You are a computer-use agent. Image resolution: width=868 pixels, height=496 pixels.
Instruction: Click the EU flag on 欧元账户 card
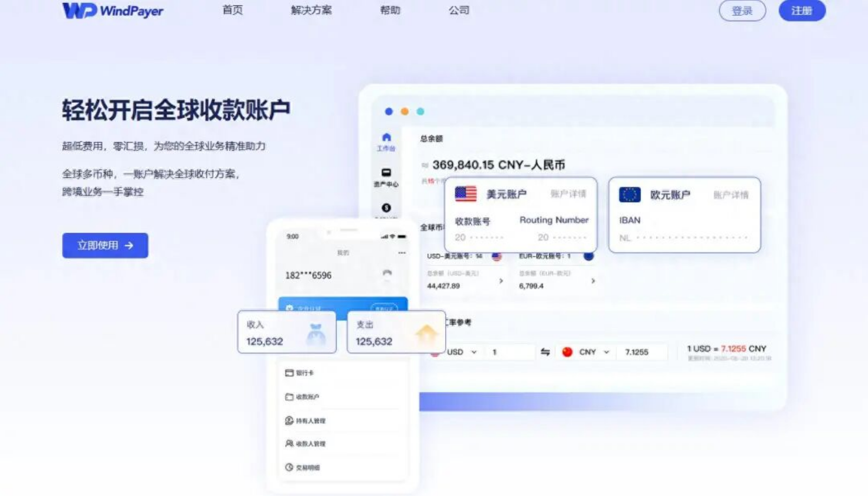click(x=630, y=194)
